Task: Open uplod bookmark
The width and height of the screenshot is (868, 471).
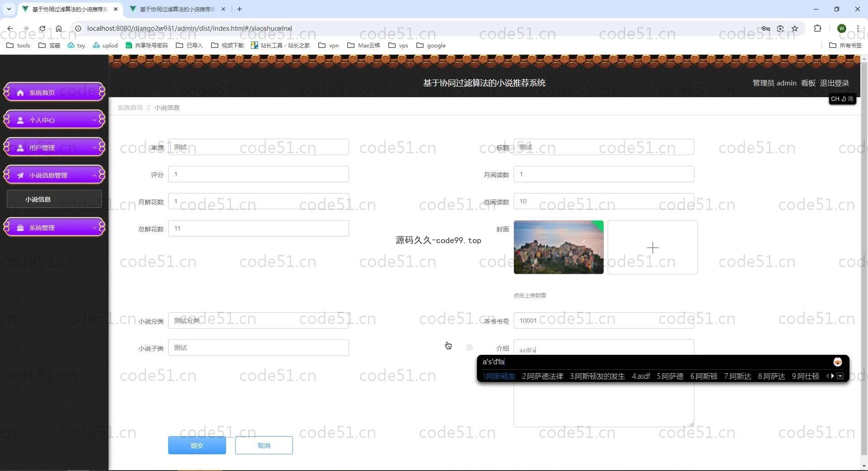Action: [105, 45]
